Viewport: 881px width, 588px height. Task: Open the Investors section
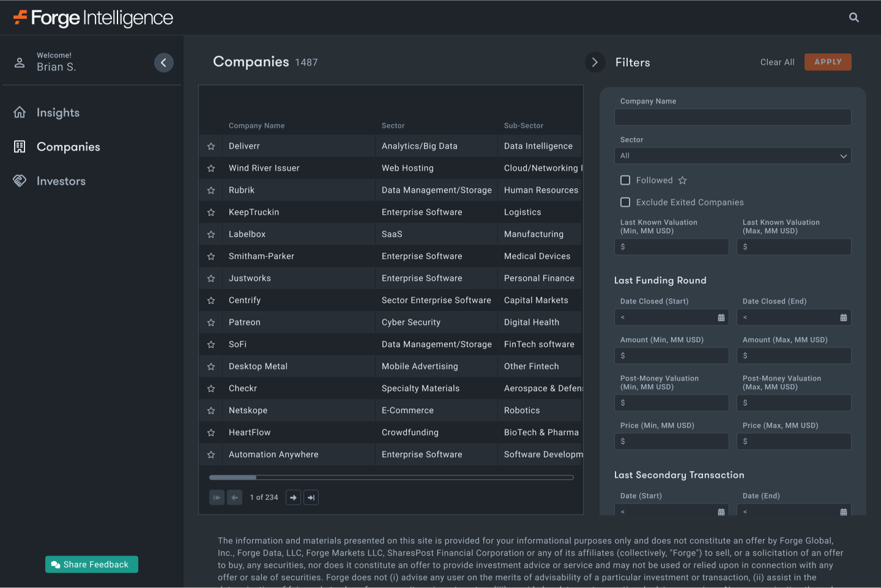click(x=61, y=180)
